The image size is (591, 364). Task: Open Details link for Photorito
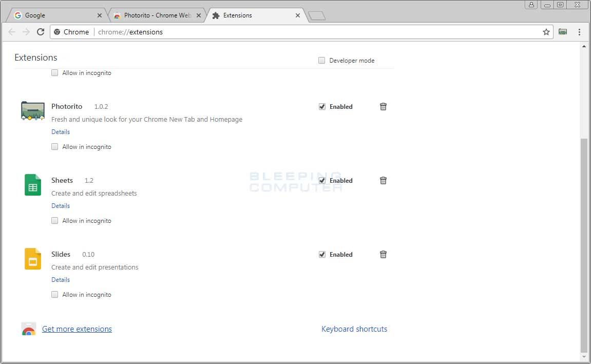click(61, 132)
